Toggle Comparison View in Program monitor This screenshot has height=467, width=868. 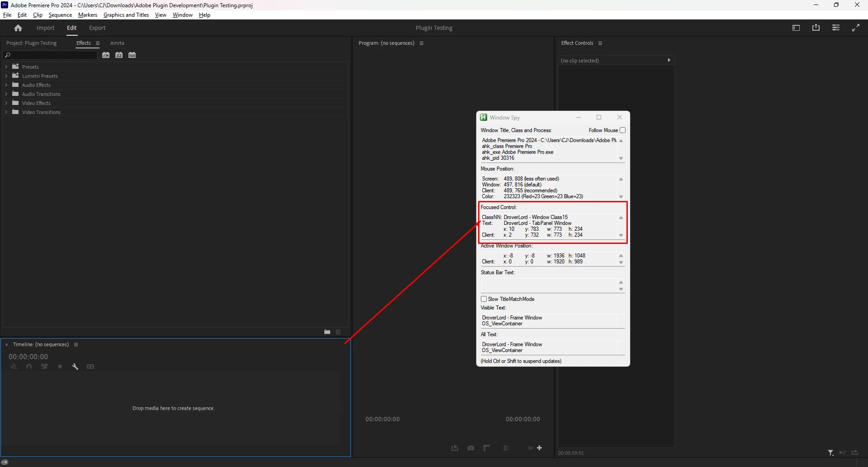(x=487, y=448)
